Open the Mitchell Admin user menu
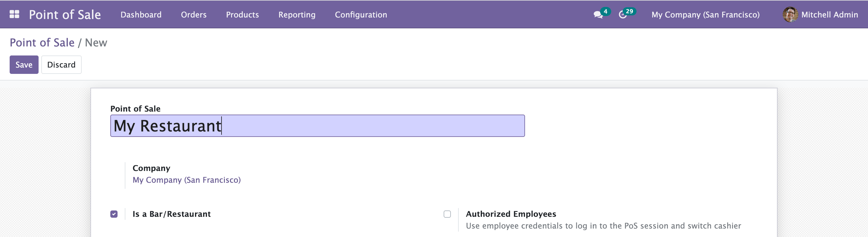 (x=829, y=14)
